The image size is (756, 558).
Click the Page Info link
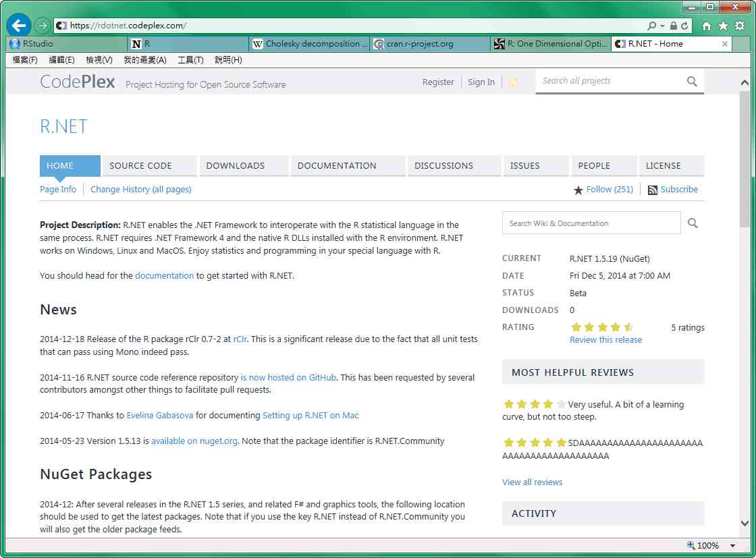[58, 190]
